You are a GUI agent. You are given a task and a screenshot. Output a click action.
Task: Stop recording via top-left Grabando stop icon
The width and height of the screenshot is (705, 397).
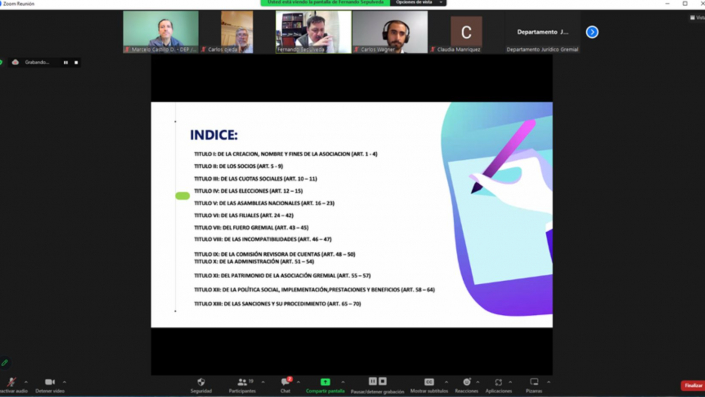click(76, 62)
